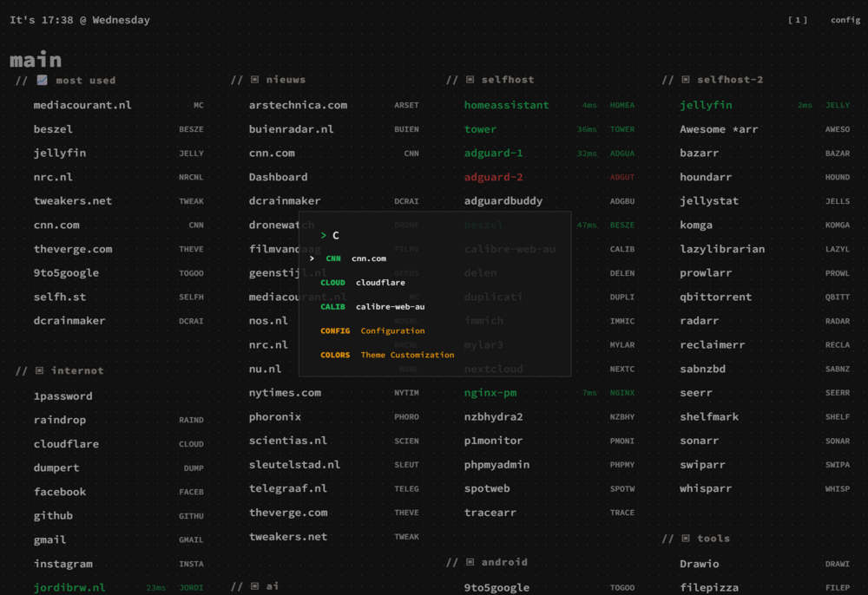Open Awesome *arr link

[x=719, y=129]
